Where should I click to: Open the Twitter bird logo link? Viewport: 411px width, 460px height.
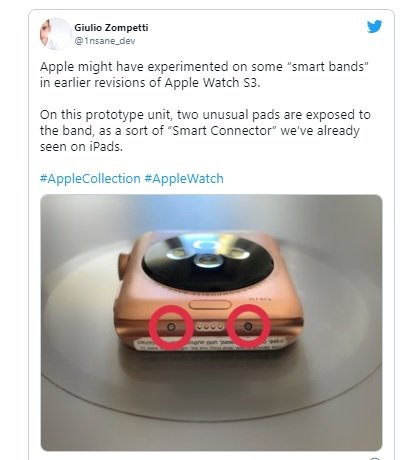click(374, 27)
